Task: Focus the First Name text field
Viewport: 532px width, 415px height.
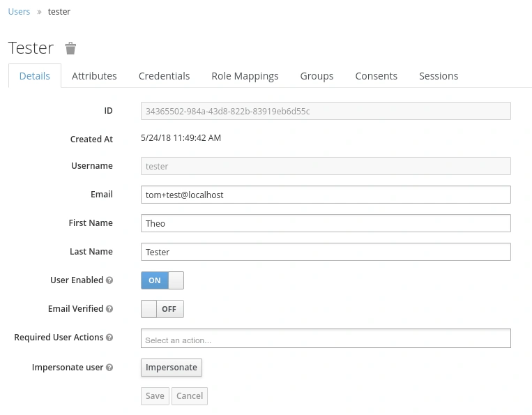Action: pos(326,223)
